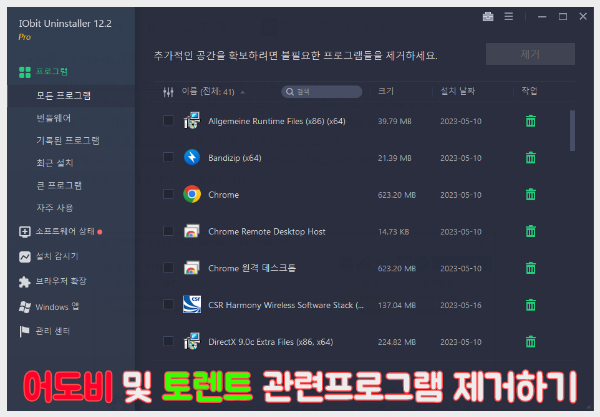The width and height of the screenshot is (600, 417).
Task: Open 자주 사용 sidebar entry
Action: click(54, 208)
